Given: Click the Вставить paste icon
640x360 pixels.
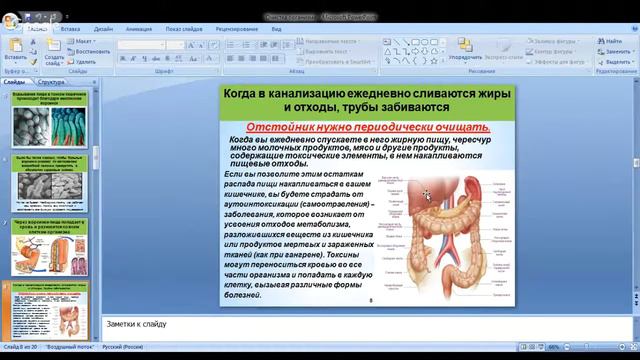Looking at the screenshot, I should (x=16, y=46).
